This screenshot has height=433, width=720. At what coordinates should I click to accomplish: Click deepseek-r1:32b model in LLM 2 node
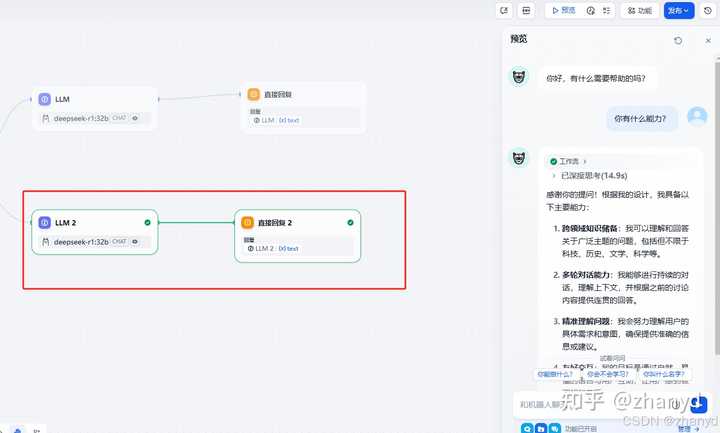[81, 242]
